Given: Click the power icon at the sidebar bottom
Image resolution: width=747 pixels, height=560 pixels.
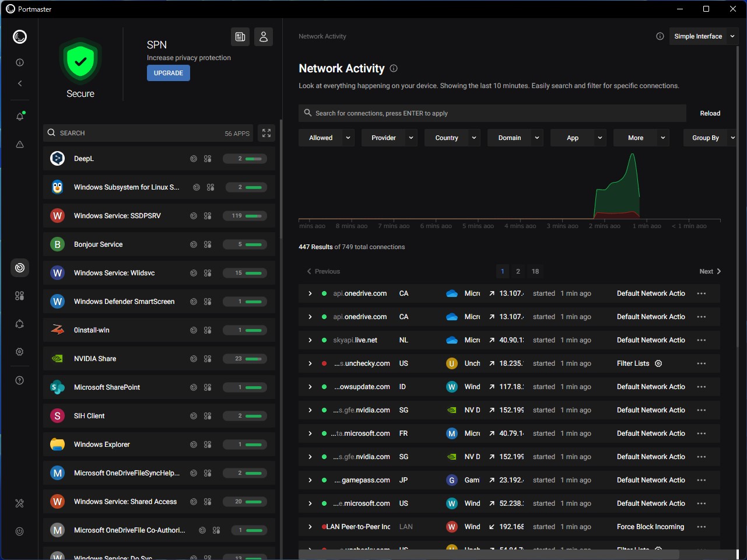Looking at the screenshot, I should tap(19, 531).
